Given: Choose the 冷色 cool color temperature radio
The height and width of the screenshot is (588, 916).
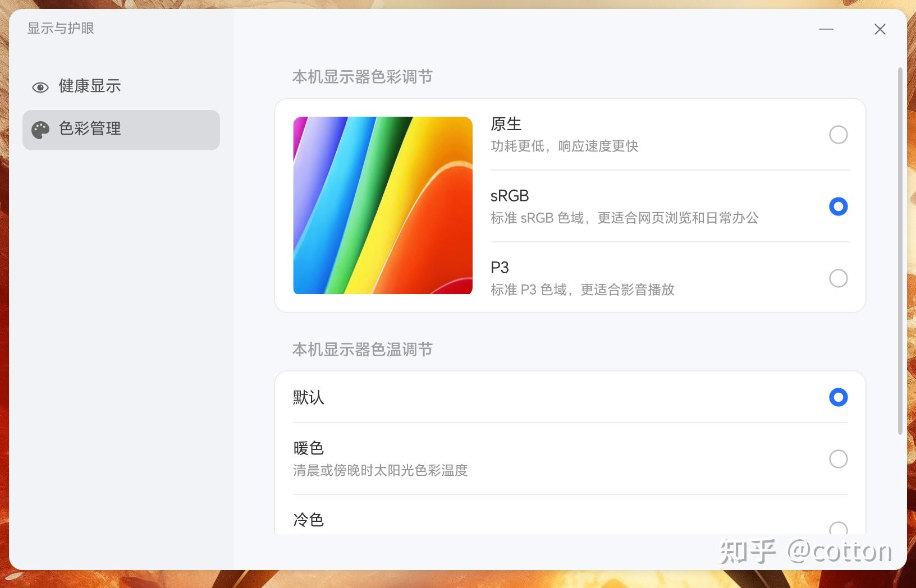Looking at the screenshot, I should point(839,528).
